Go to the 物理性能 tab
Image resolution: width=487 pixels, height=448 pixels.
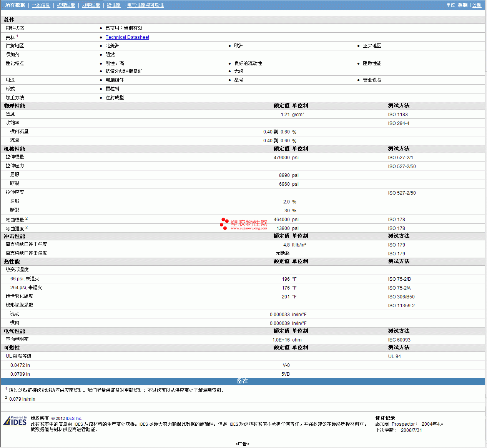coord(66,5)
